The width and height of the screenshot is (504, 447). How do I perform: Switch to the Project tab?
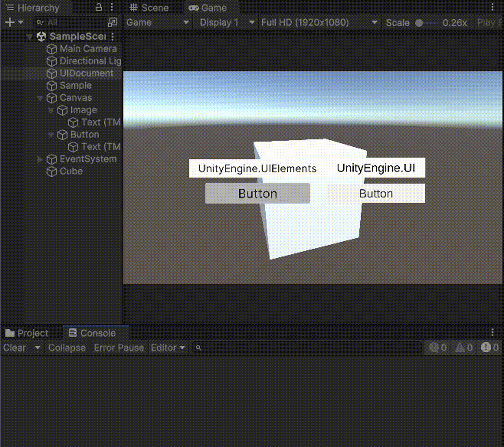(x=31, y=333)
